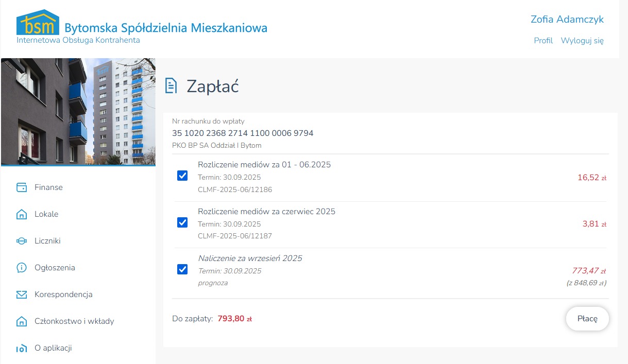
Task: Uncheck Rozliczenie mediów za 01 - 06.2025
Action: 182,176
